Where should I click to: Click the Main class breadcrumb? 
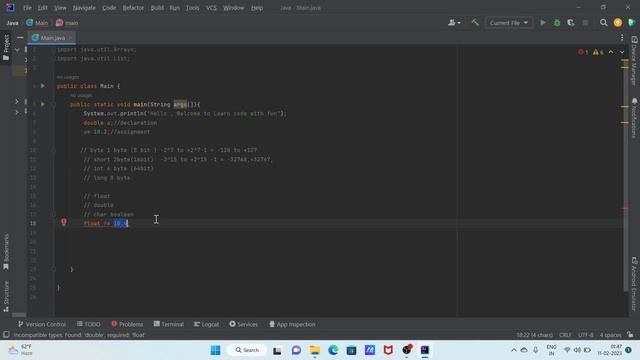[38, 23]
